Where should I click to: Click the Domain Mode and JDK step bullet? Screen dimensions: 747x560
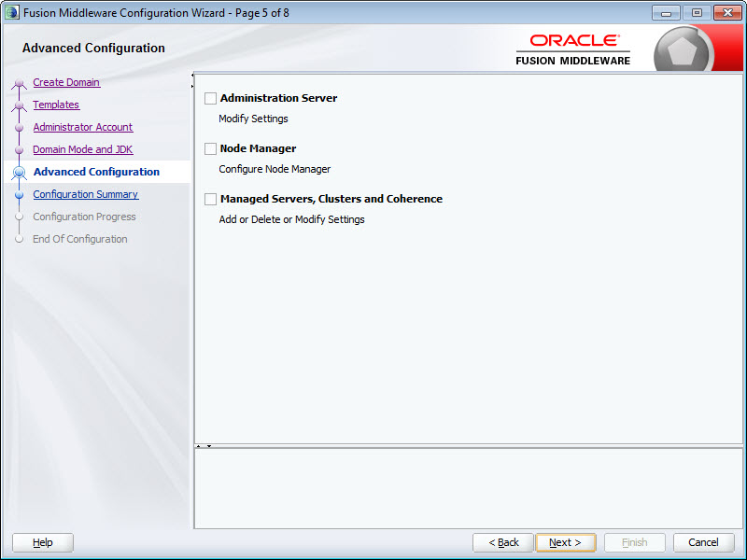(x=19, y=150)
